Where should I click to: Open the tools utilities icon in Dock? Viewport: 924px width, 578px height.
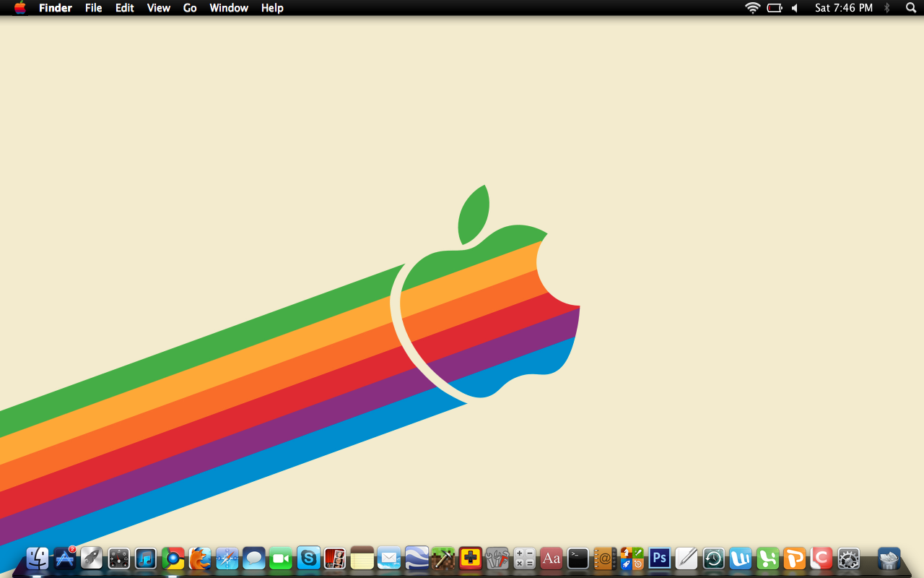click(x=497, y=558)
